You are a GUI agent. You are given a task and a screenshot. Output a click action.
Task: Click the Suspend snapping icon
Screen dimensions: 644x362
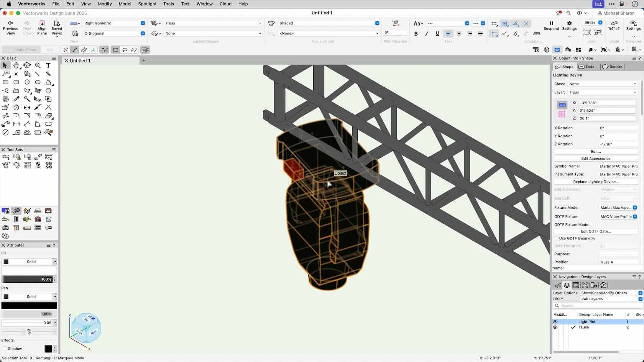pyautogui.click(x=551, y=23)
